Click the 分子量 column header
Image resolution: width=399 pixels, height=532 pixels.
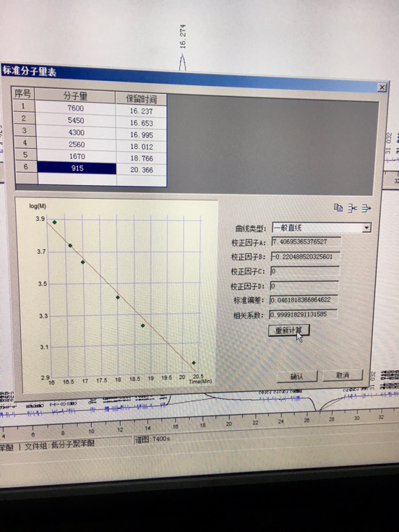(75, 96)
